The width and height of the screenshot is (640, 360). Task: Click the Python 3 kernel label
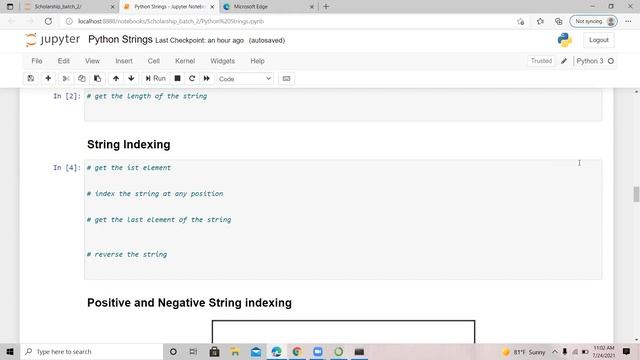[590, 61]
